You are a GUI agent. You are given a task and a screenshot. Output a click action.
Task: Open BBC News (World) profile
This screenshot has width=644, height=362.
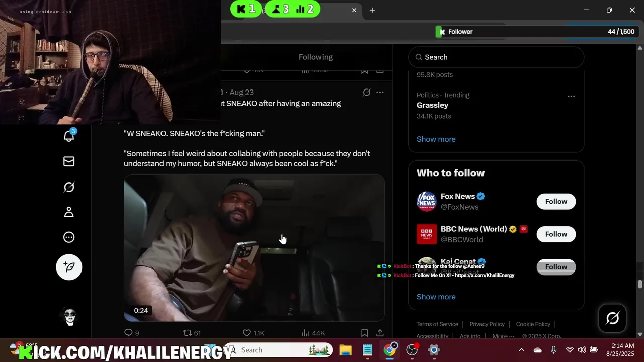(x=473, y=229)
